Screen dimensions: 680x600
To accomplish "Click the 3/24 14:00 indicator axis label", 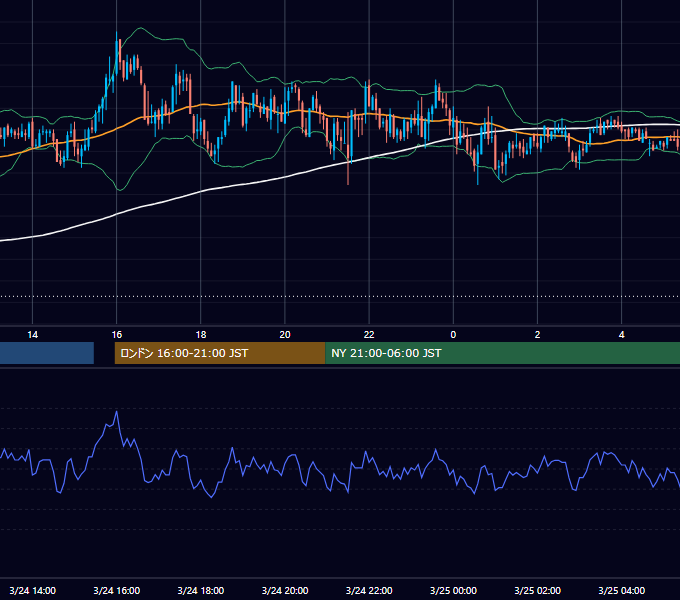I will [33, 590].
